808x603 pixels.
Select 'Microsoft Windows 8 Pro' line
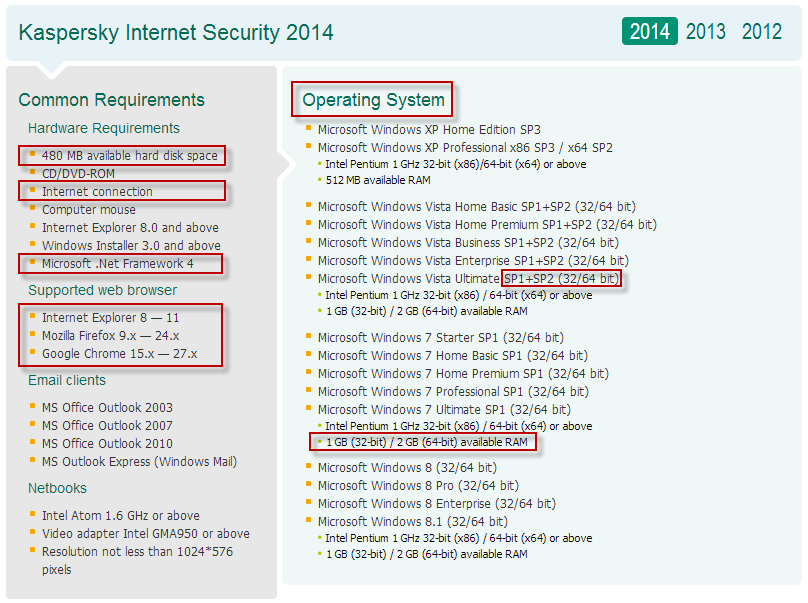418,486
